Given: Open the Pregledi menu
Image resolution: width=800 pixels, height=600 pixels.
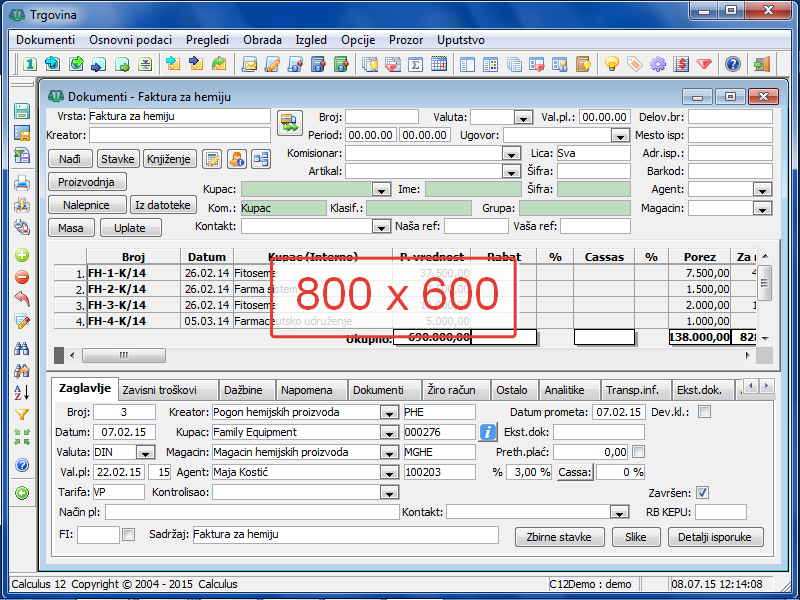Looking at the screenshot, I should click(x=207, y=40).
